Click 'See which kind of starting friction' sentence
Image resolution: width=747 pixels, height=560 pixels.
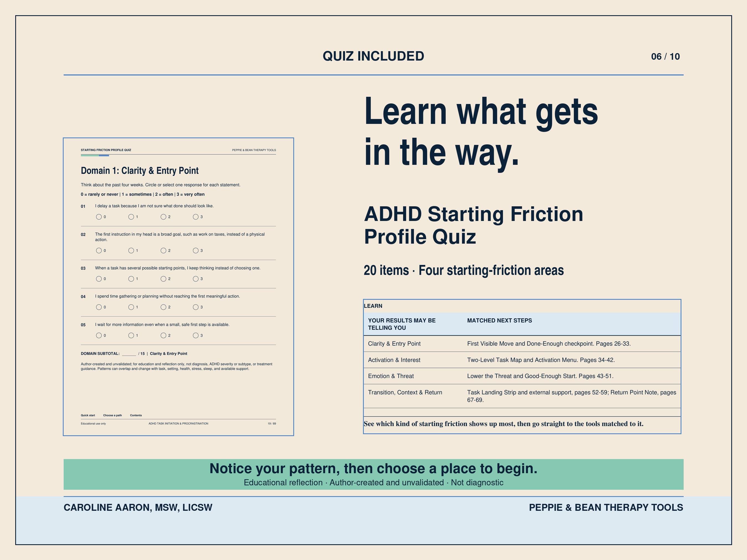504,424
